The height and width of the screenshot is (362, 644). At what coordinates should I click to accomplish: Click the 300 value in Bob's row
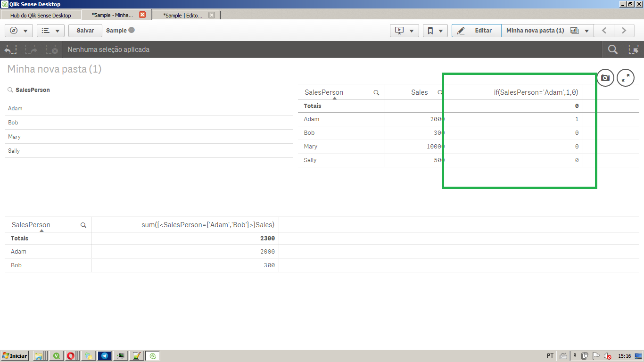coord(269,265)
